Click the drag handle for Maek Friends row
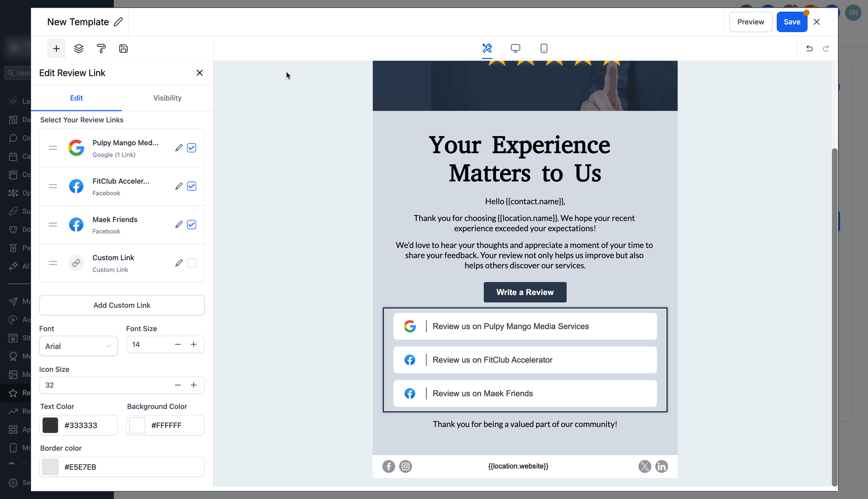Screen dimensions: 868x499 (53, 225)
